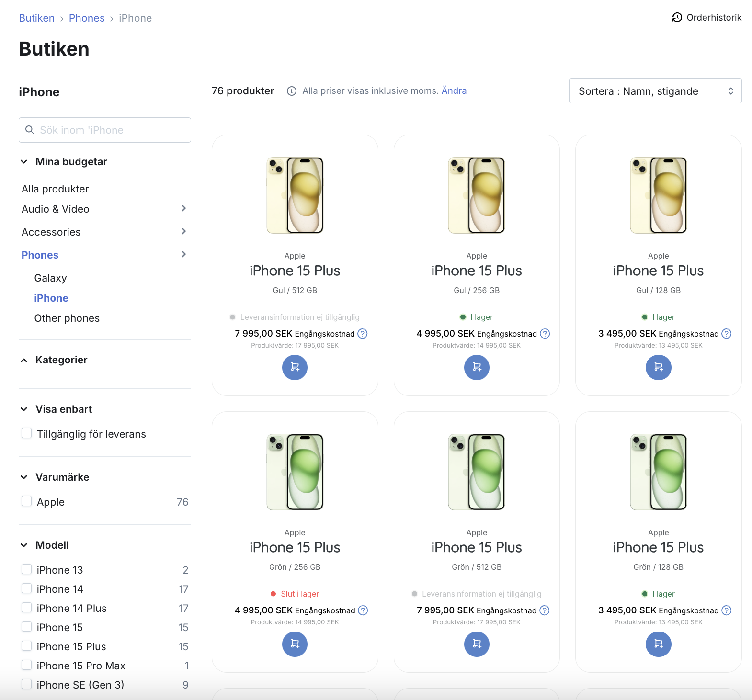Expand the Accessories chevron

(x=183, y=231)
